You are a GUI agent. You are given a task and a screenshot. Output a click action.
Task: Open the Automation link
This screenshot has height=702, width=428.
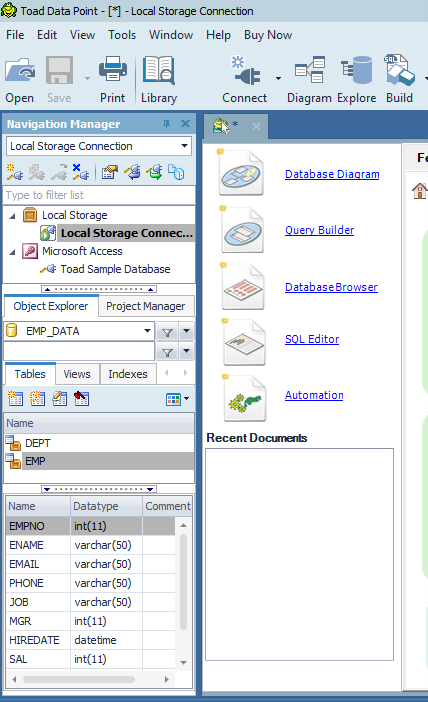click(x=314, y=395)
